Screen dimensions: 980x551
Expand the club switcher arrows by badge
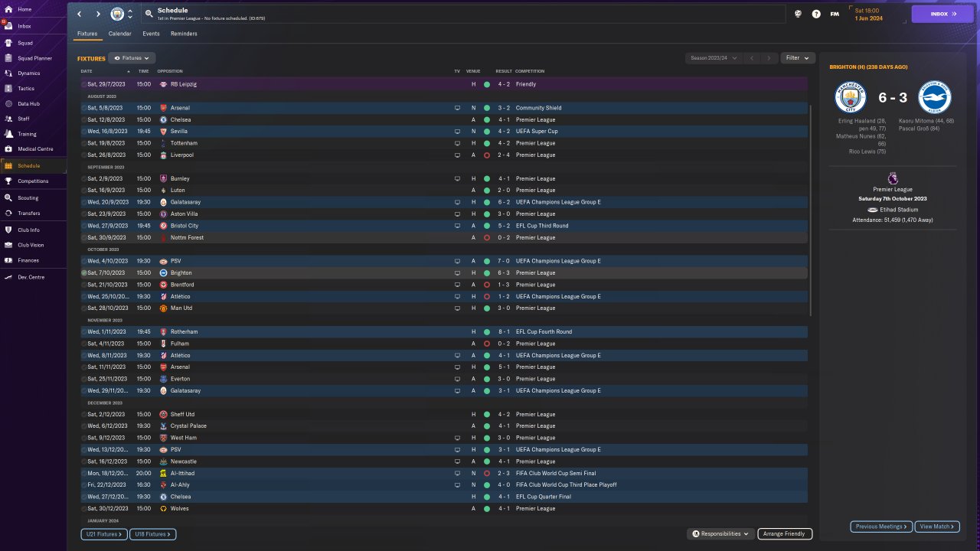pyautogui.click(x=130, y=14)
